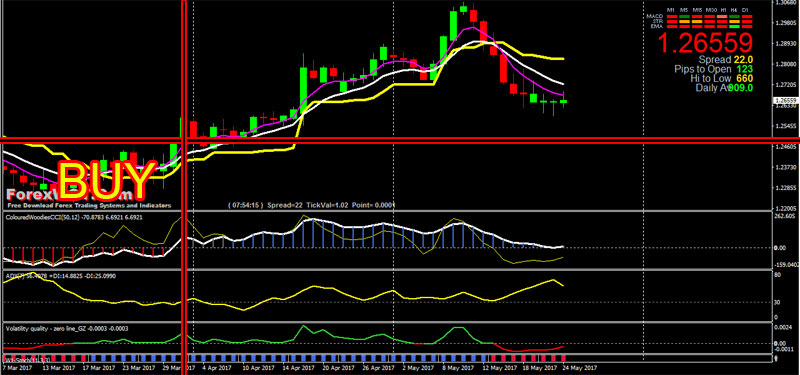Image resolution: width=800 pixels, height=375 pixels.
Task: Click the red EMA cell under D1
Action: pos(747,27)
